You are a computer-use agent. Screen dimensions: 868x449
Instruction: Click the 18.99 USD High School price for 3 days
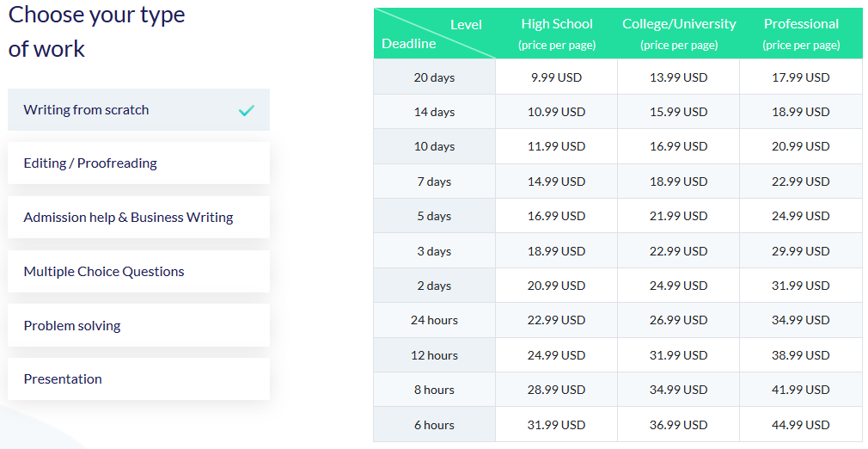(557, 251)
